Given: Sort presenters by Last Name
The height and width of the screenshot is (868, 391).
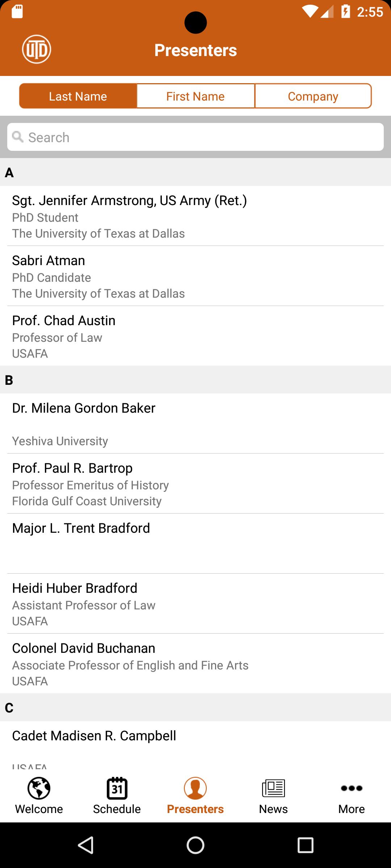Looking at the screenshot, I should [78, 96].
